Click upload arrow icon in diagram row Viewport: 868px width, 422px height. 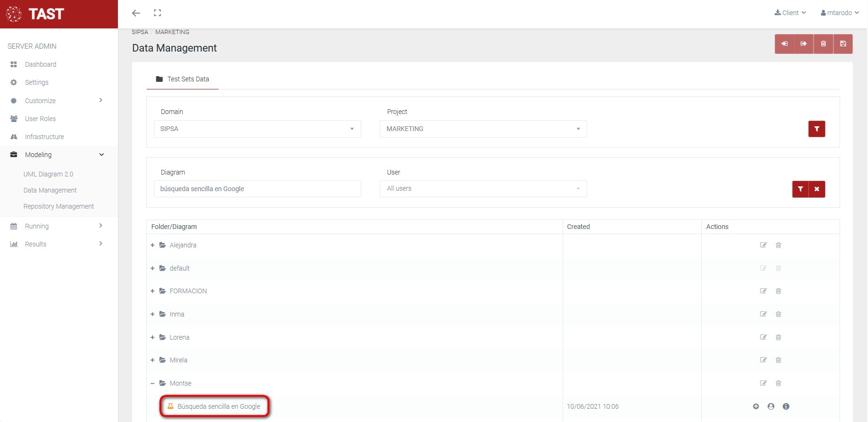[756, 406]
